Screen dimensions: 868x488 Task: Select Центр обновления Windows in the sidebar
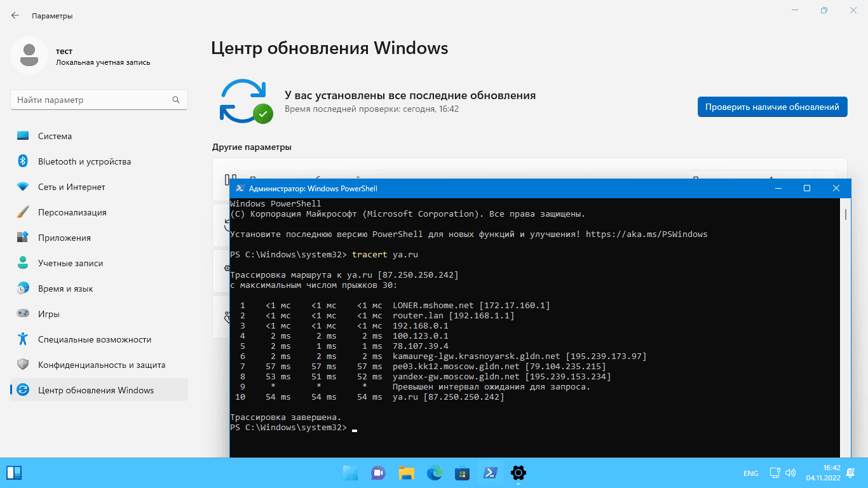99,390
